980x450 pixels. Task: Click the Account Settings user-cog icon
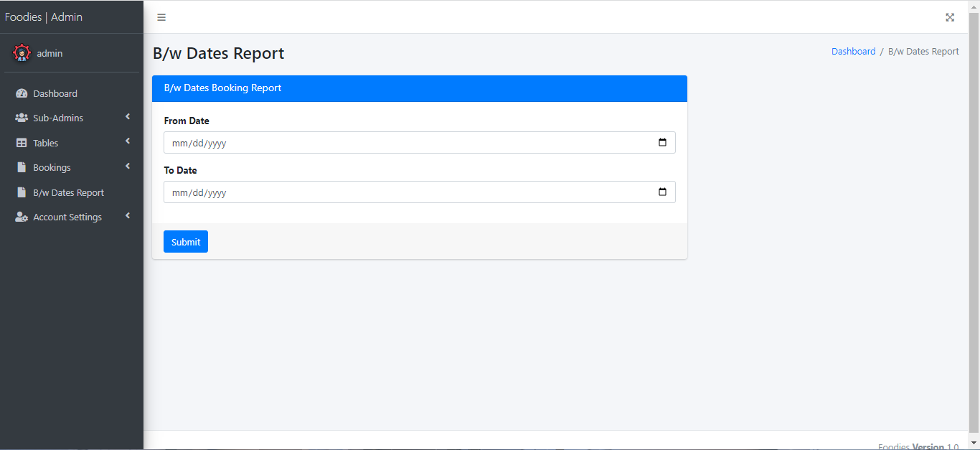click(22, 217)
